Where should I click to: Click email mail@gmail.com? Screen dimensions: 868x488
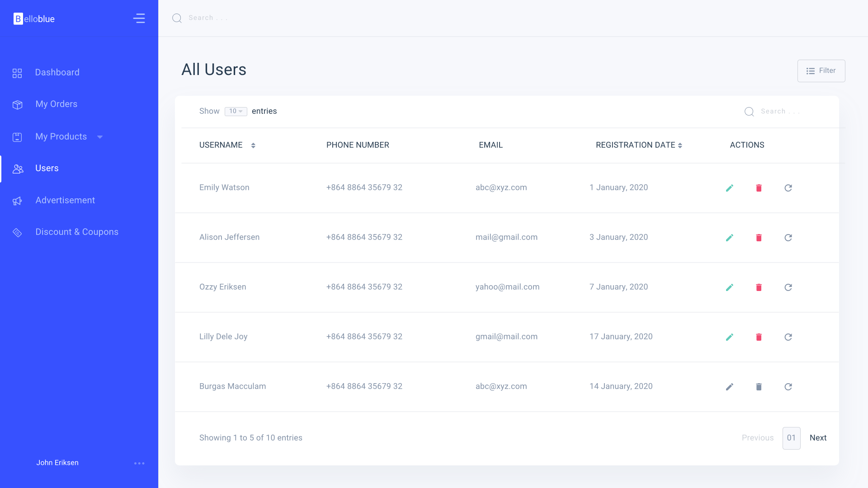tap(506, 237)
